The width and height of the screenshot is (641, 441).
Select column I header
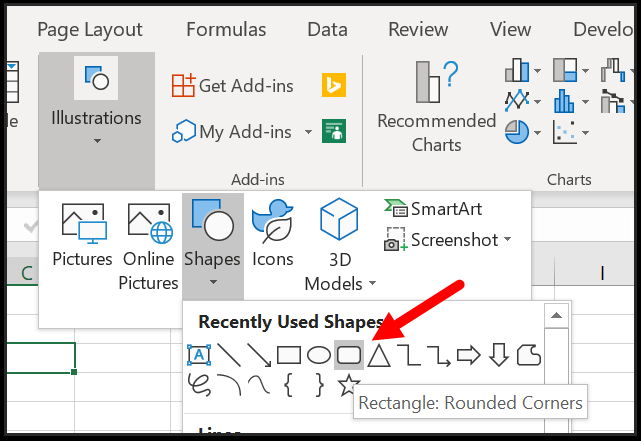(602, 273)
